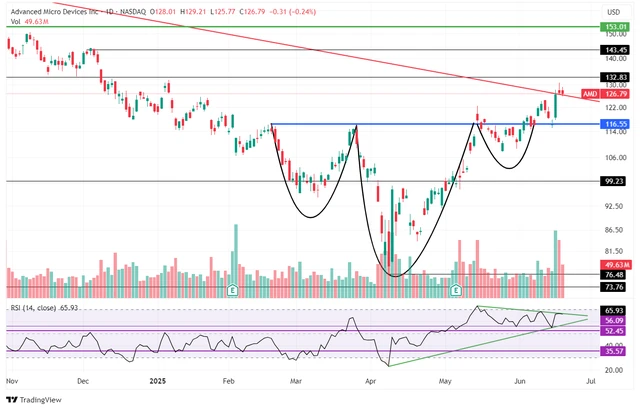Click the May label on time axis
The width and height of the screenshot is (640, 410).
tap(445, 381)
